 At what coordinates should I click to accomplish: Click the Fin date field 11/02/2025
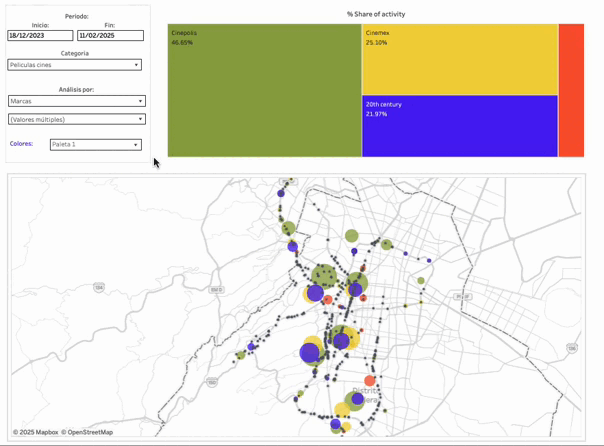coord(111,35)
